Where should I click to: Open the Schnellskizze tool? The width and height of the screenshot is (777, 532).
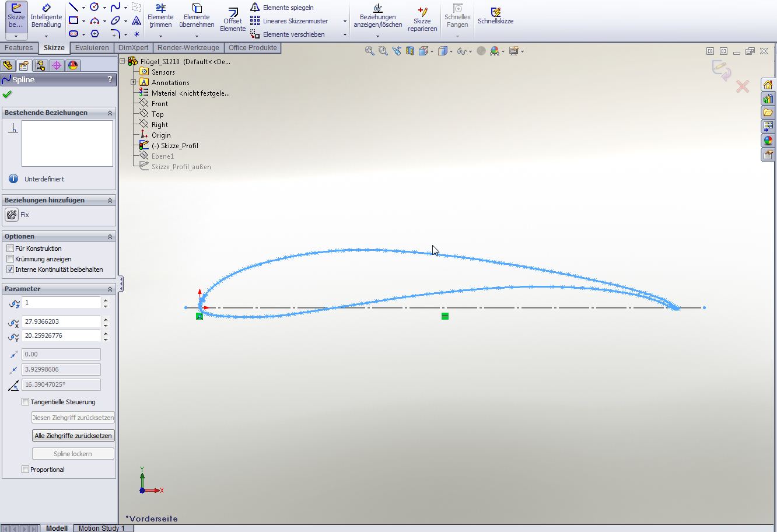click(495, 16)
